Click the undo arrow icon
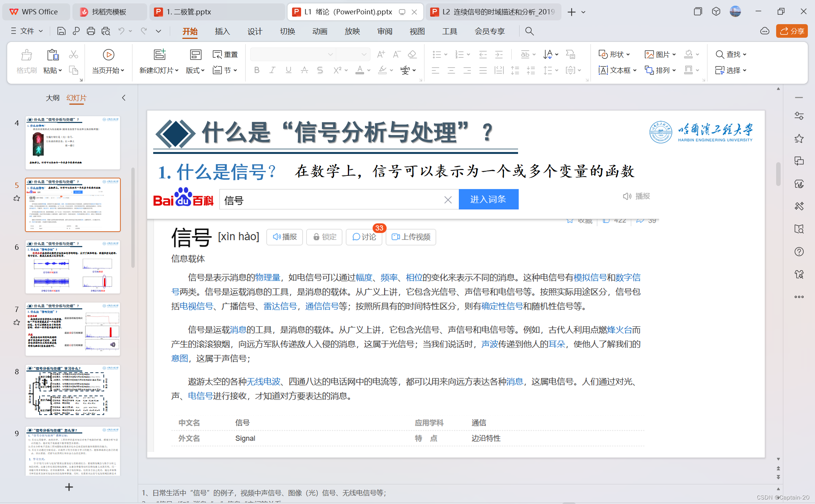815x504 pixels. coord(121,31)
